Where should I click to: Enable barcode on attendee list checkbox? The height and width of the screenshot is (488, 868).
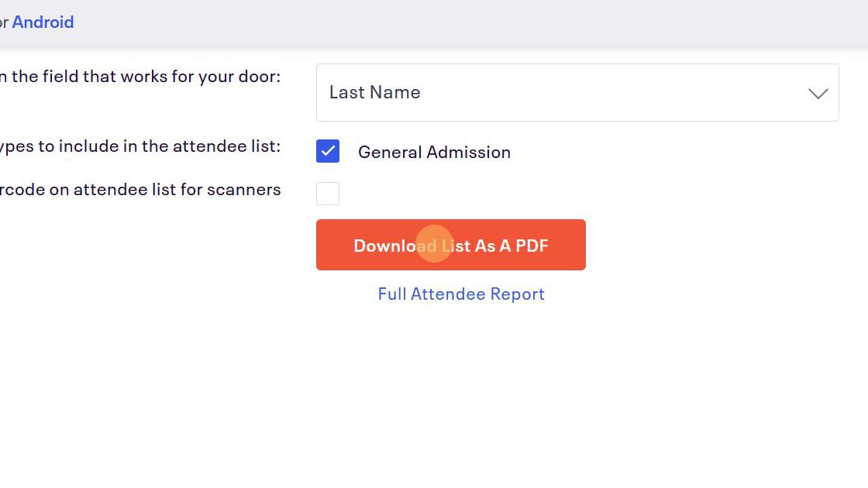pyautogui.click(x=328, y=194)
